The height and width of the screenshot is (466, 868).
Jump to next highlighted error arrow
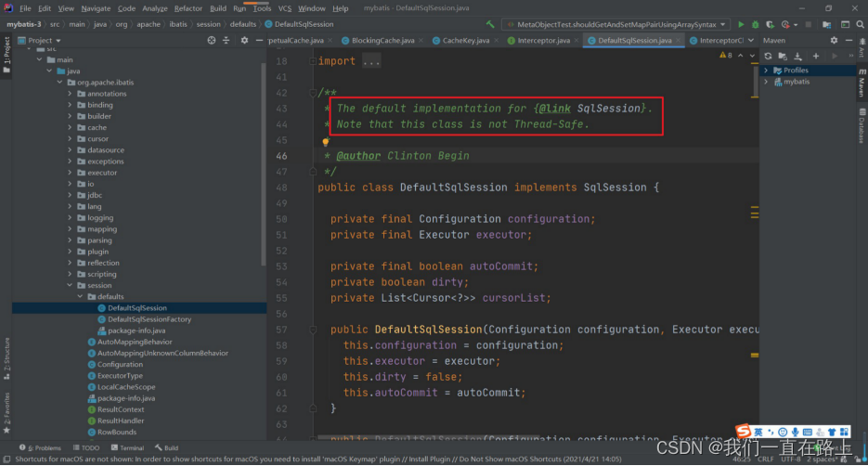click(752, 56)
